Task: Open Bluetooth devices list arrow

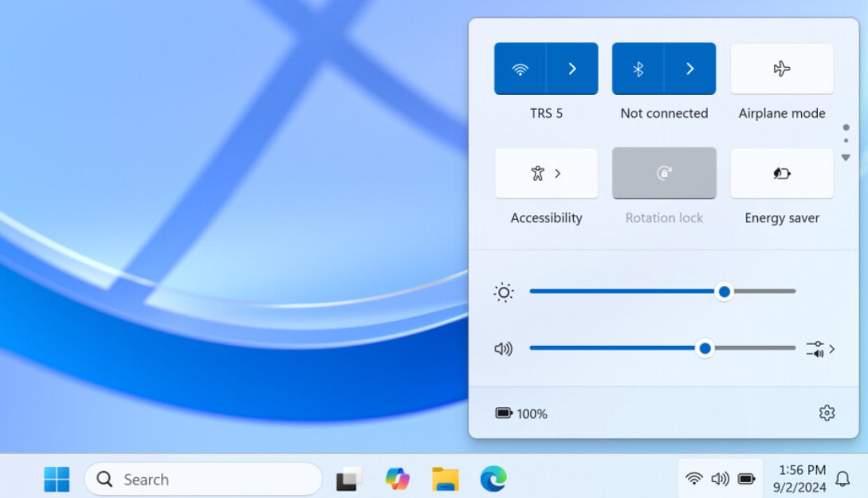Action: (690, 69)
